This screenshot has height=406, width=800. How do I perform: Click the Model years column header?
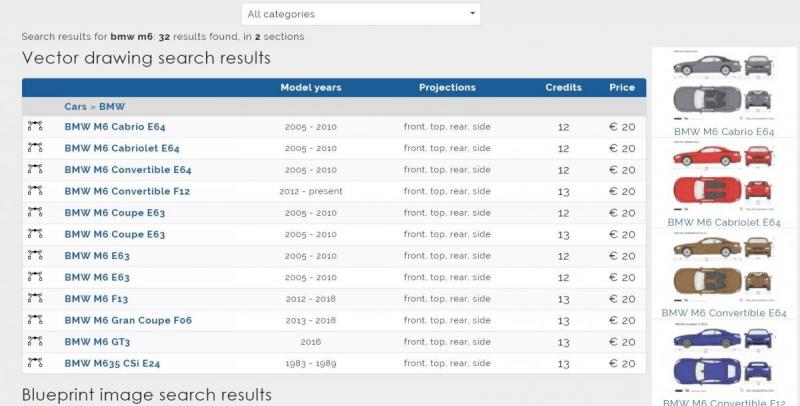[x=311, y=87]
